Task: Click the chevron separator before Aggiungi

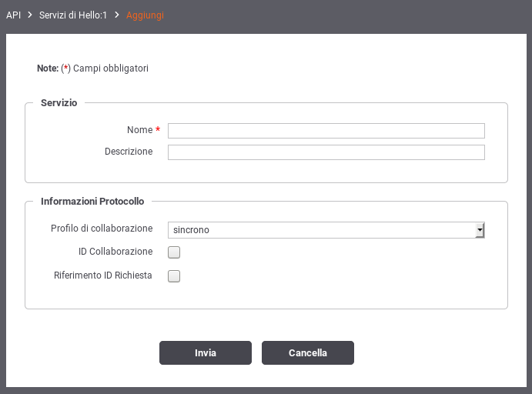Action: point(117,15)
